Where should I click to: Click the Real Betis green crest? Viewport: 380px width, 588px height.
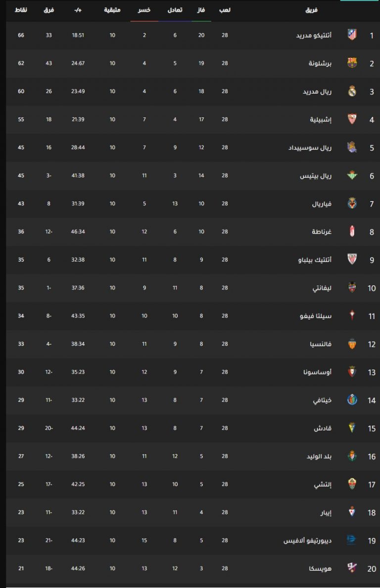tap(352, 175)
